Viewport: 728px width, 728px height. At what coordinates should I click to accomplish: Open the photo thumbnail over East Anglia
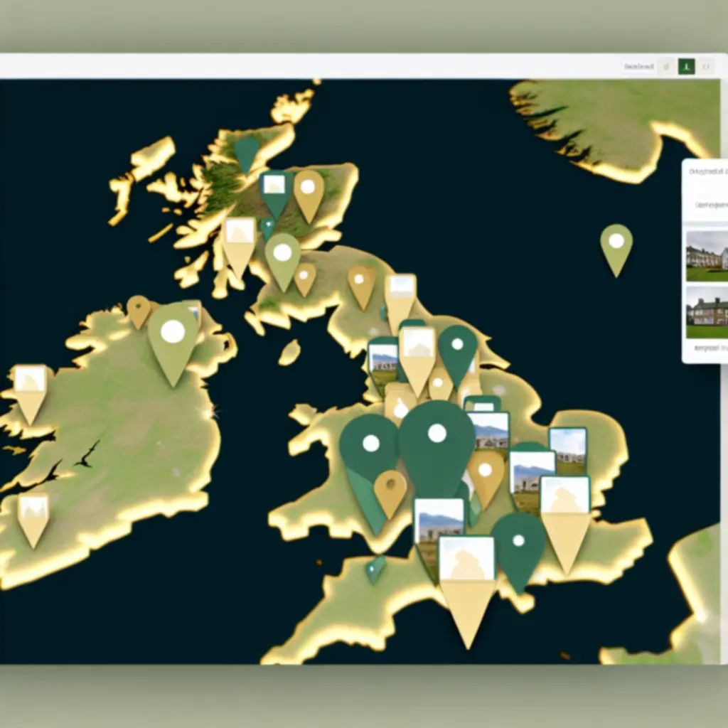point(567,451)
